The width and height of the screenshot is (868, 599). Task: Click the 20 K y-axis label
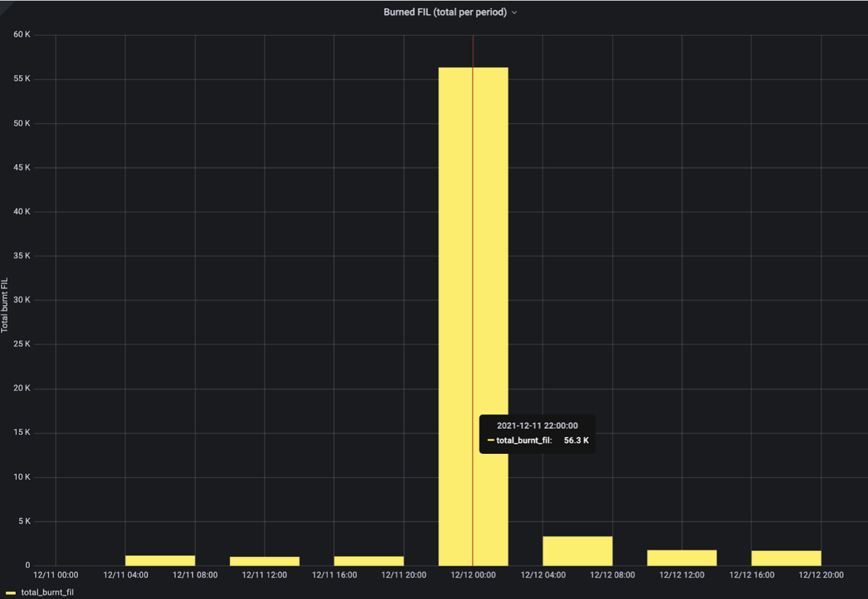(x=22, y=388)
